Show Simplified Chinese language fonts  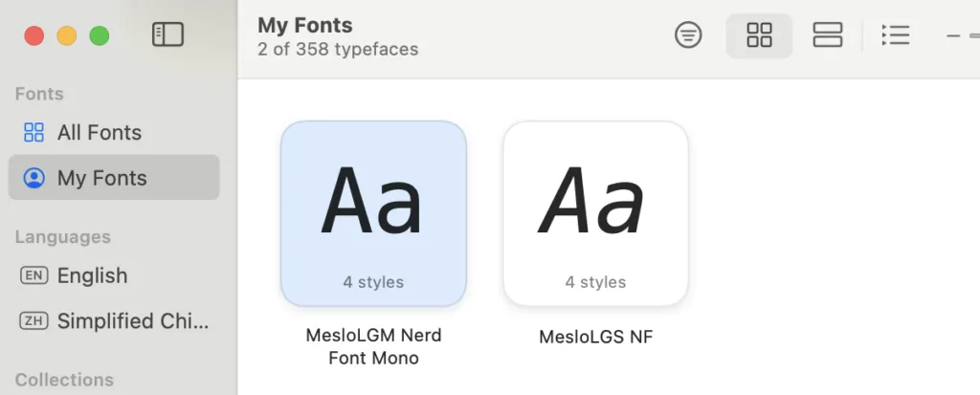click(132, 320)
